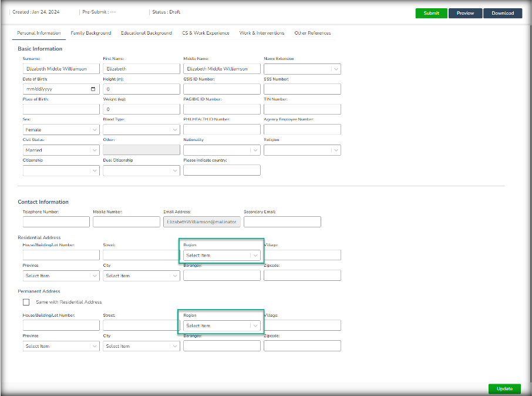Viewport: 532px width, 396px height.
Task: Open the Nationality dropdown
Action: [x=221, y=150]
